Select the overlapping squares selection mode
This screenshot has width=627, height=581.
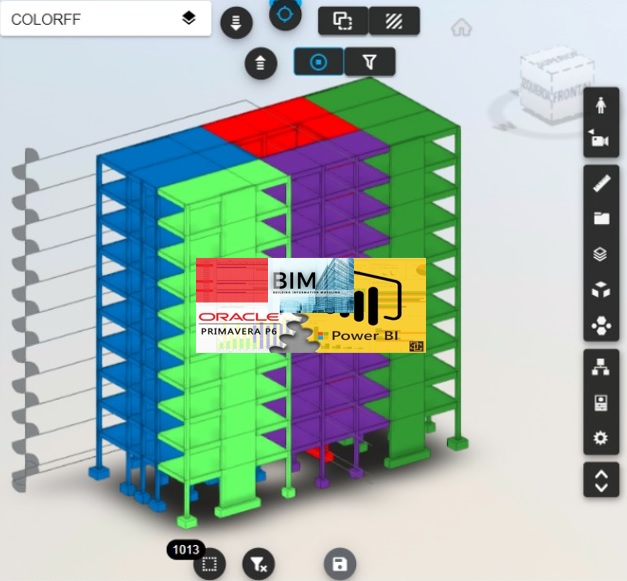343,21
